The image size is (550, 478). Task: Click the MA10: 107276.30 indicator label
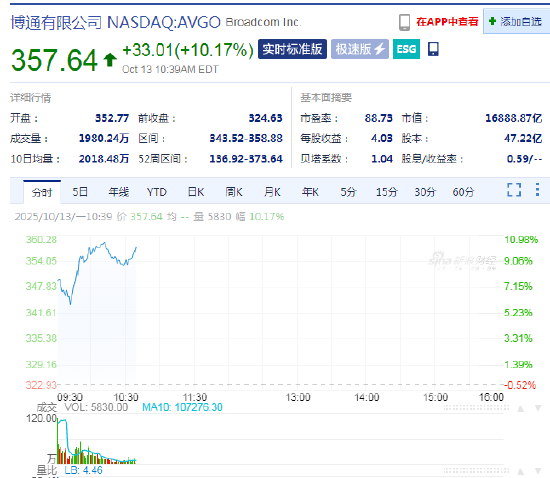(182, 407)
